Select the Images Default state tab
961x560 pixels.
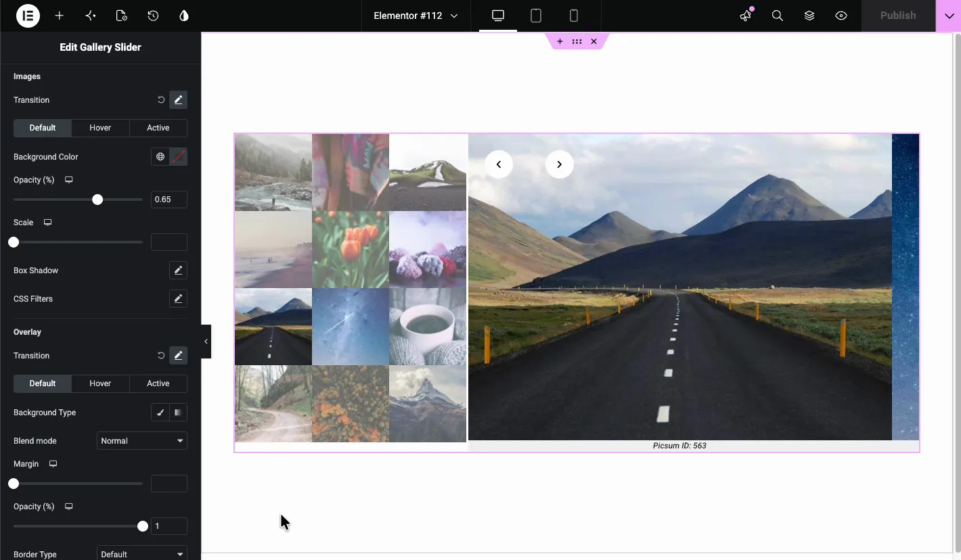[x=42, y=128]
